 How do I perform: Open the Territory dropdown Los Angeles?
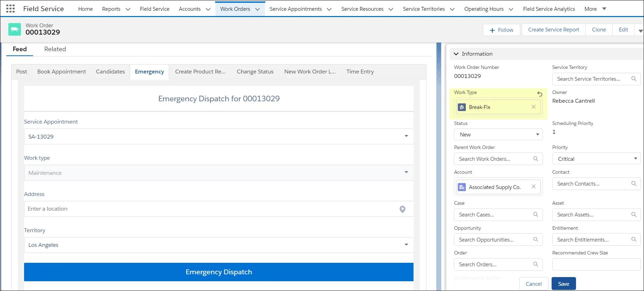[219, 245]
